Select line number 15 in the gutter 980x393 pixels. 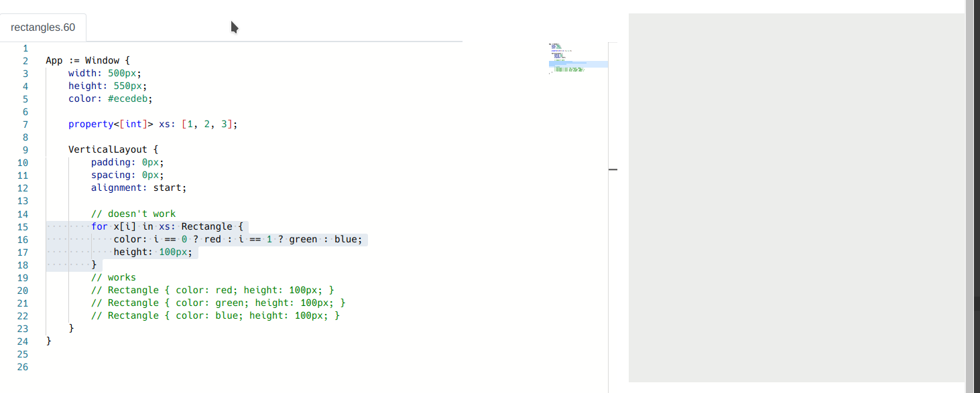pos(22,226)
